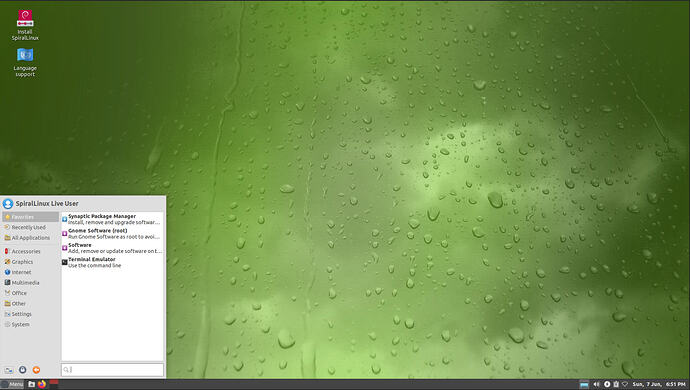Screen dimensions: 690x390
Task: Click the workspace switcher in the tray
Action: coord(584,385)
